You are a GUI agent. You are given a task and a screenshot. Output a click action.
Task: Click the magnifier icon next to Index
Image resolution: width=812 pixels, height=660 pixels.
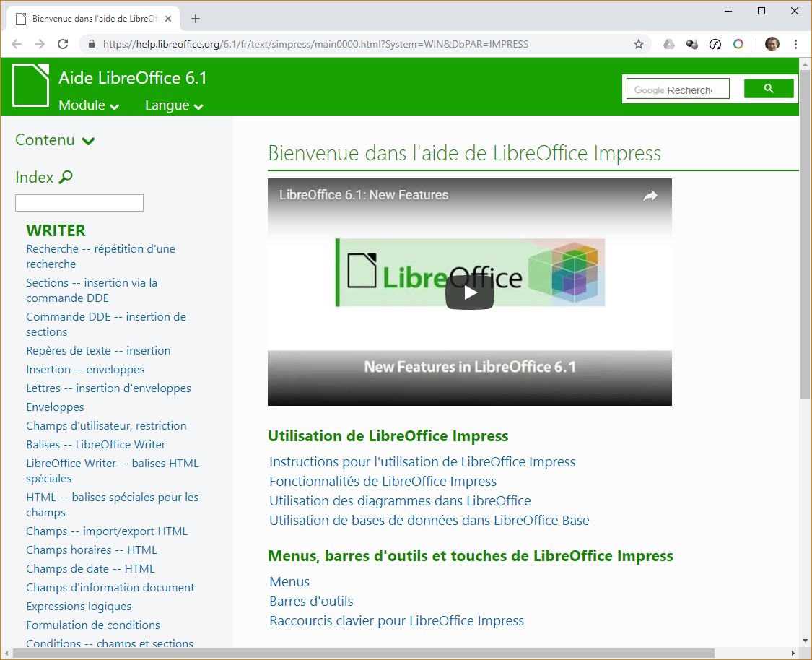[x=66, y=177]
